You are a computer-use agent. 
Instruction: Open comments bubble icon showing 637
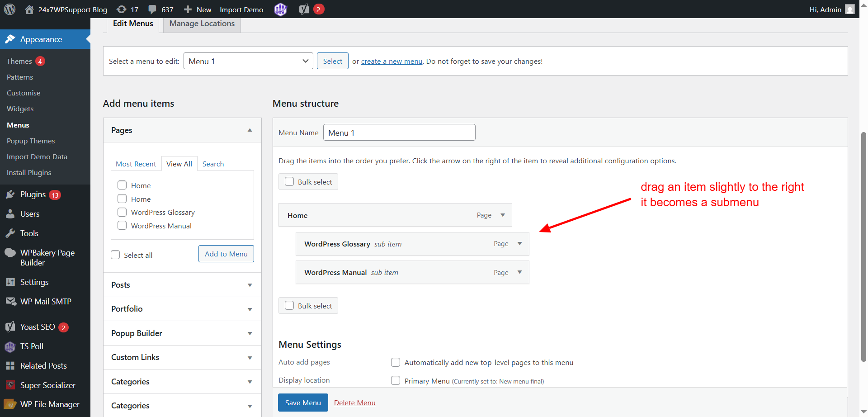click(152, 9)
